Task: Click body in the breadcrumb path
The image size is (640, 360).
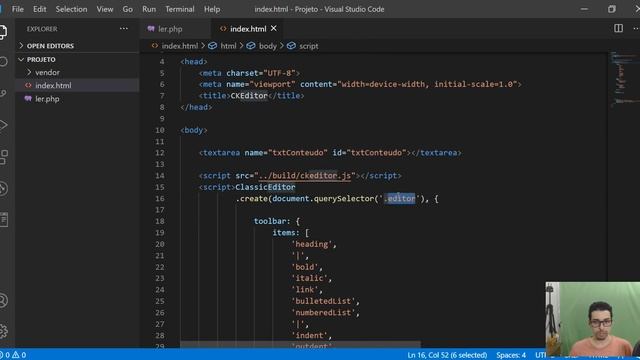Action: tap(268, 46)
